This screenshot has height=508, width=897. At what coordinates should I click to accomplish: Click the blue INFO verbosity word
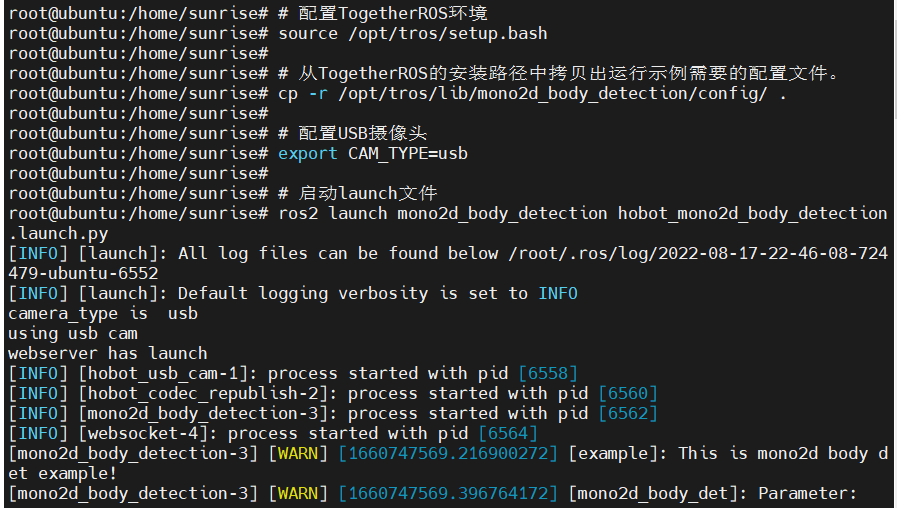[558, 293]
